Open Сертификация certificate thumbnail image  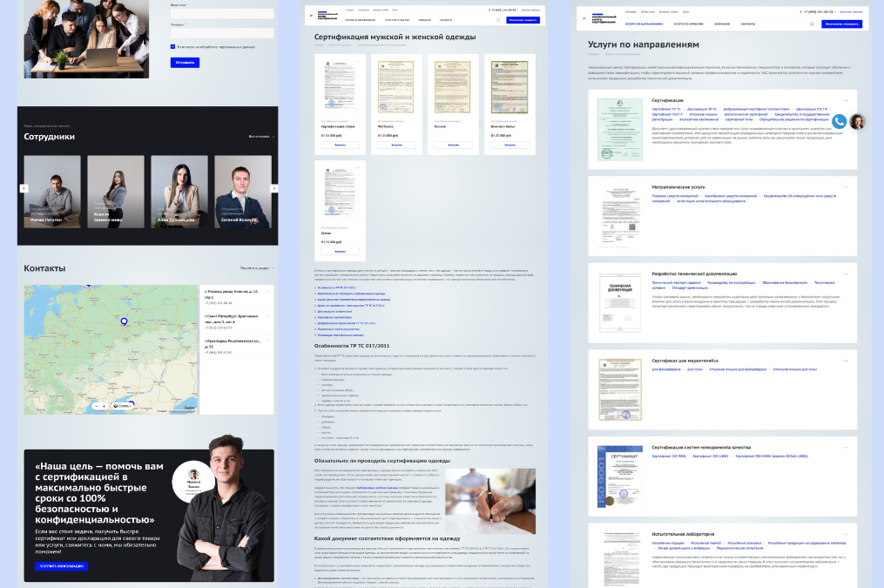click(619, 130)
